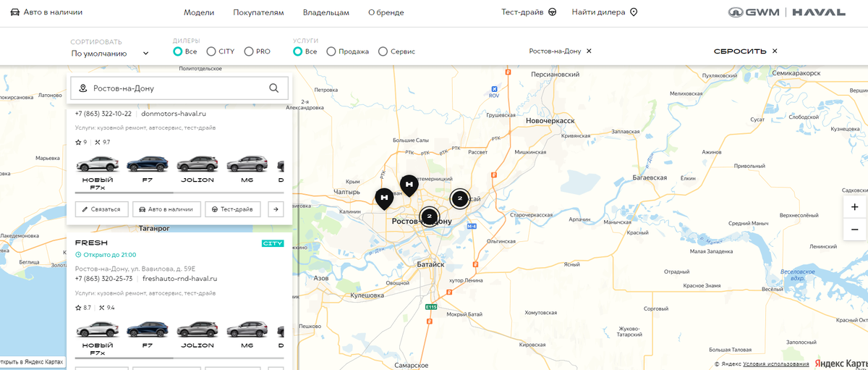Open the freshauto-rnd-haval.ru website link
Image resolution: width=868 pixels, height=370 pixels.
point(180,279)
